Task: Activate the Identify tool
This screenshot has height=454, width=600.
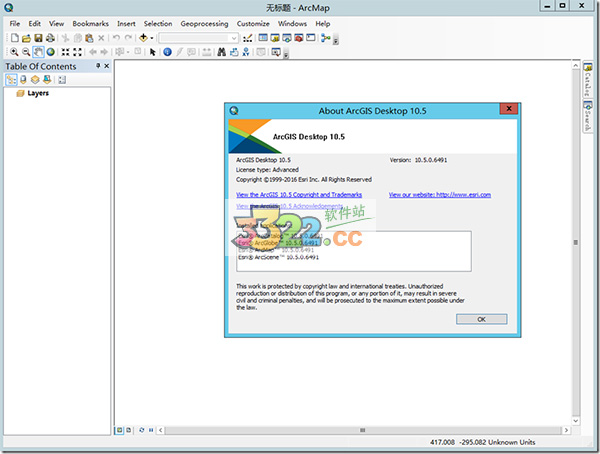Action: pyautogui.click(x=167, y=52)
